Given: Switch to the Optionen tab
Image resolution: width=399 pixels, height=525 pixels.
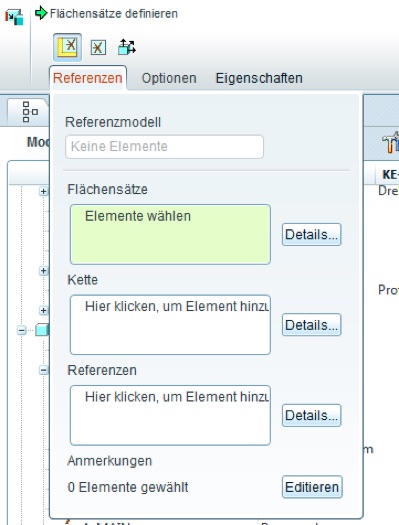Looking at the screenshot, I should pyautogui.click(x=169, y=78).
